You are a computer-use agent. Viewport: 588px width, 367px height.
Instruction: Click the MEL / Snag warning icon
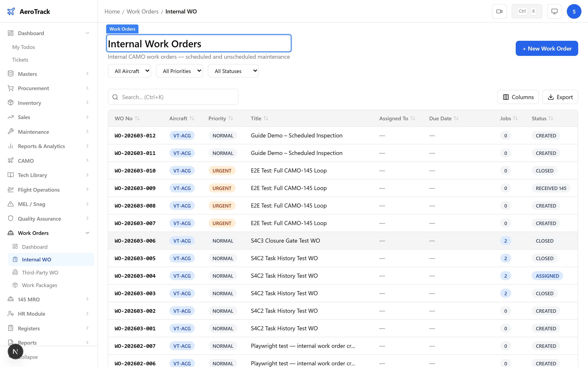pyautogui.click(x=11, y=204)
